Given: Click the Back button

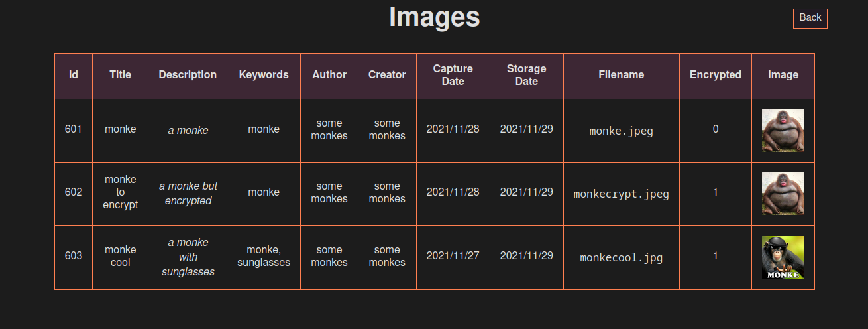Looking at the screenshot, I should point(810,18).
